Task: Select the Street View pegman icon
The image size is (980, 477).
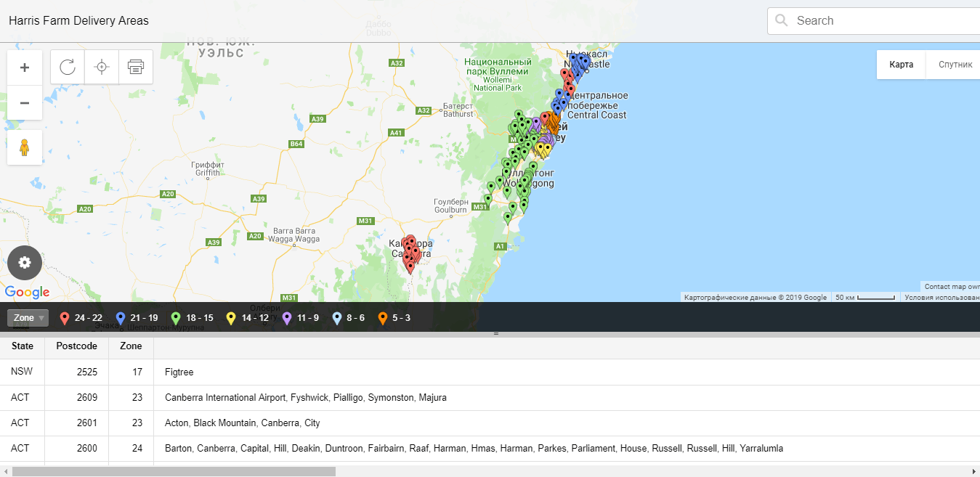Action: coord(25,147)
